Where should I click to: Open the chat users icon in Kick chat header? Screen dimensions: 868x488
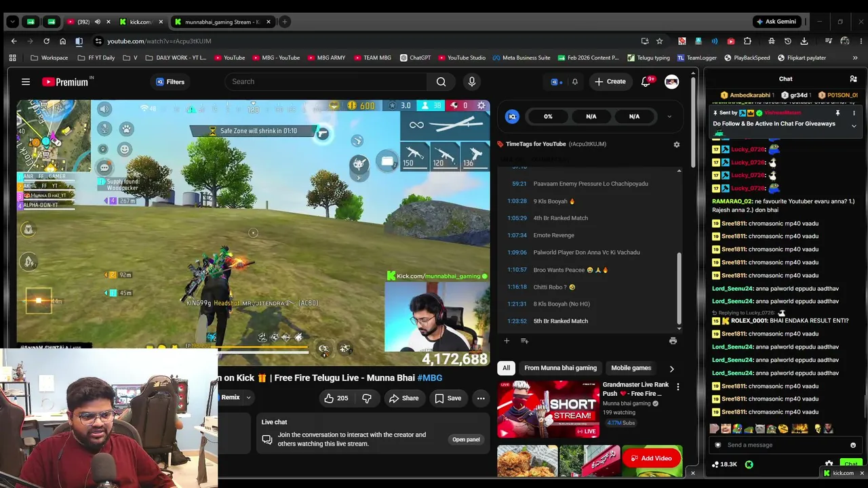(853, 79)
